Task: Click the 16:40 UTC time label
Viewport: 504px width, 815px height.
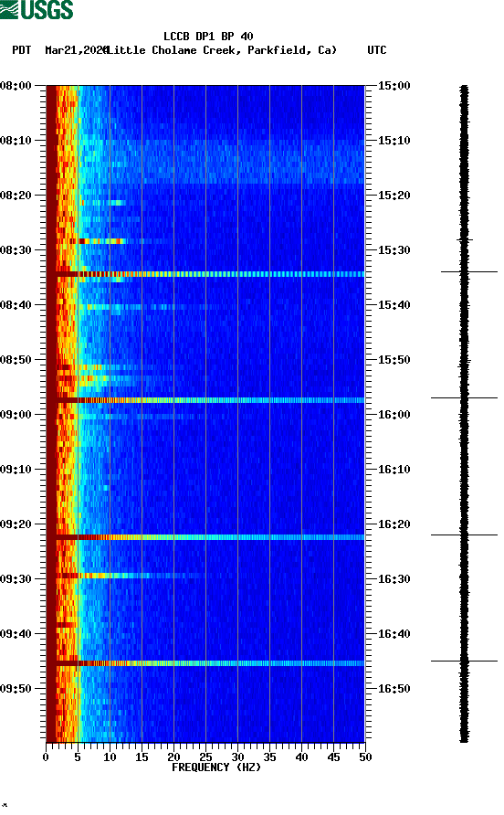Action: pyautogui.click(x=394, y=634)
